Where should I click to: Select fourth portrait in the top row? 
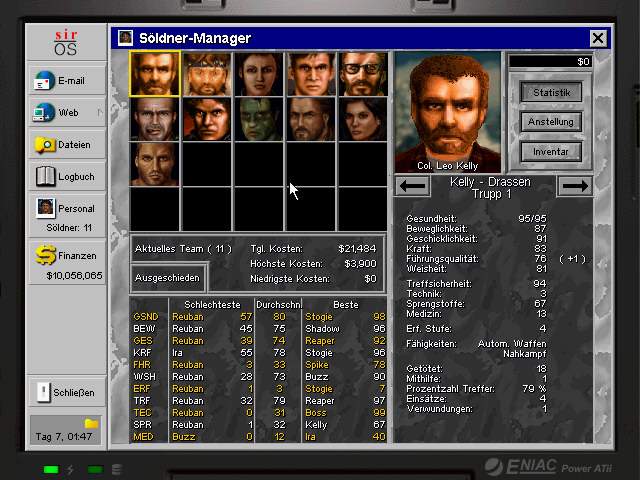tap(311, 74)
